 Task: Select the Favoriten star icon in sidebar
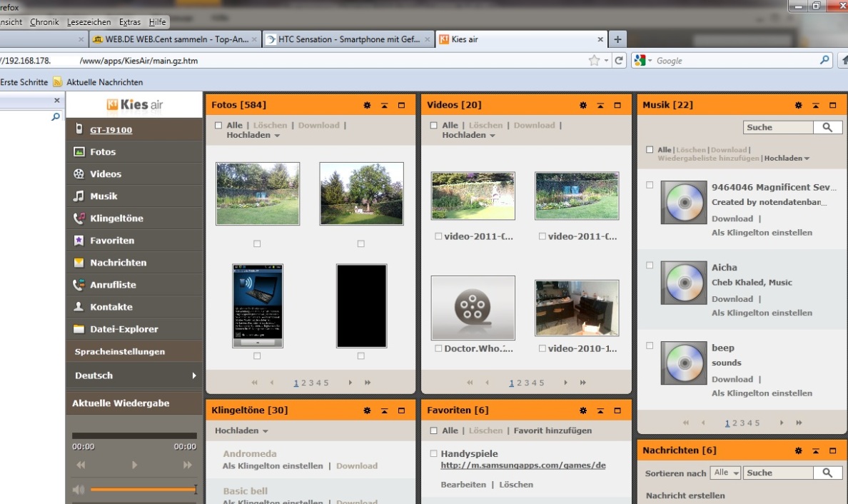tap(79, 241)
